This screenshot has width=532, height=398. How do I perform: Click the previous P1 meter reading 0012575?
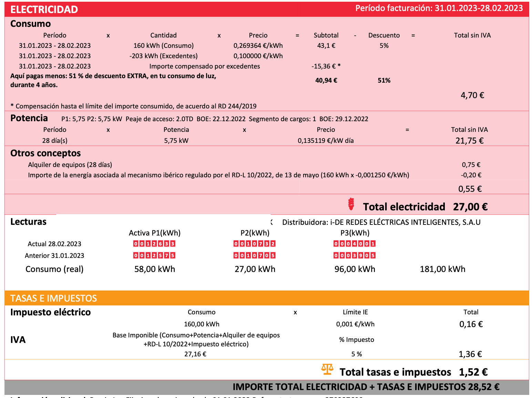point(154,255)
